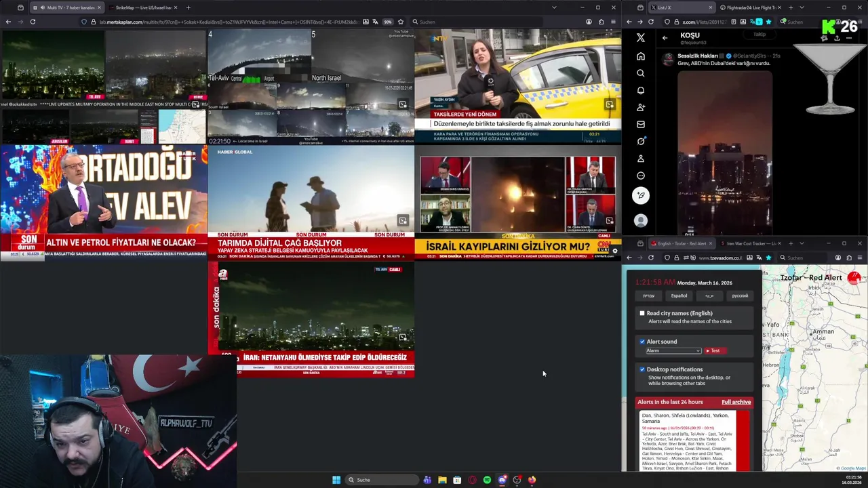The image size is (868, 488).
Task: Open Messages envelope in the X sidebar
Action: tap(641, 124)
